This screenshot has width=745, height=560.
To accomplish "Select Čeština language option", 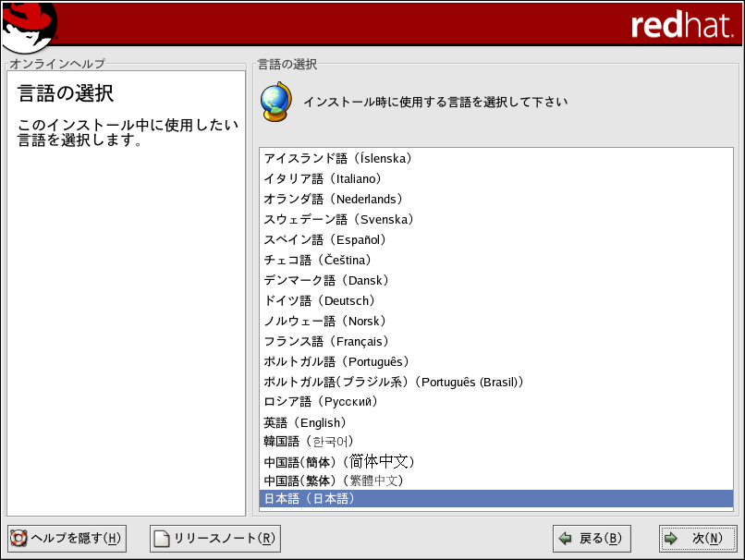I will 319,260.
